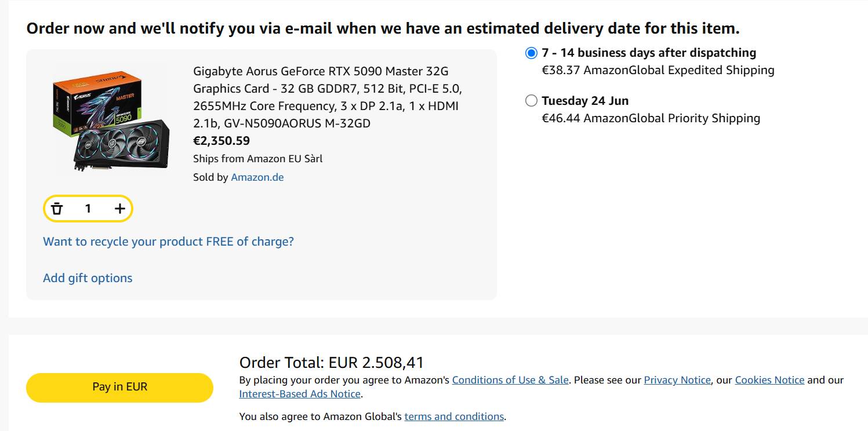This screenshot has height=431, width=868.
Task: Open the Conditions of Use & Sale link
Action: (510, 380)
